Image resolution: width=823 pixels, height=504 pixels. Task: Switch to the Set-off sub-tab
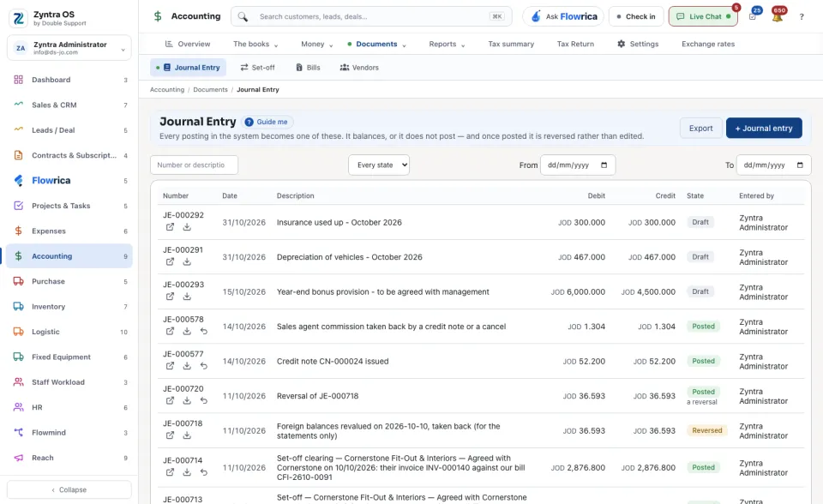pos(258,68)
